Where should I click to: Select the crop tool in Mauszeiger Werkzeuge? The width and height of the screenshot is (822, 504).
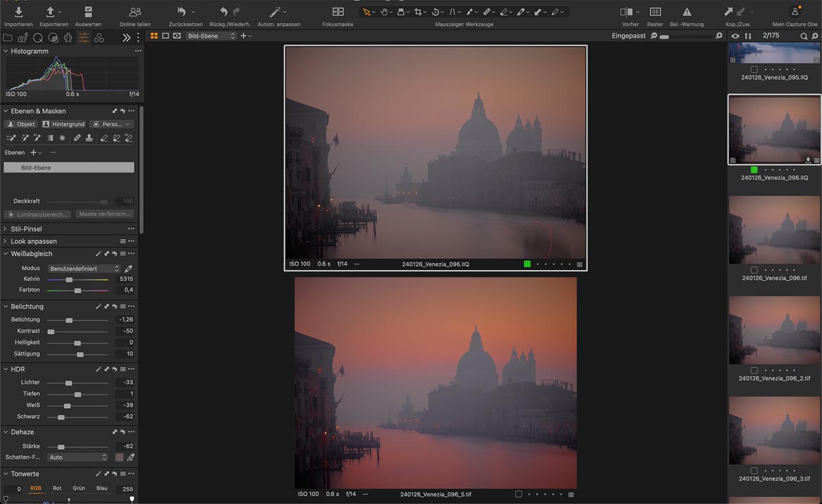point(418,12)
